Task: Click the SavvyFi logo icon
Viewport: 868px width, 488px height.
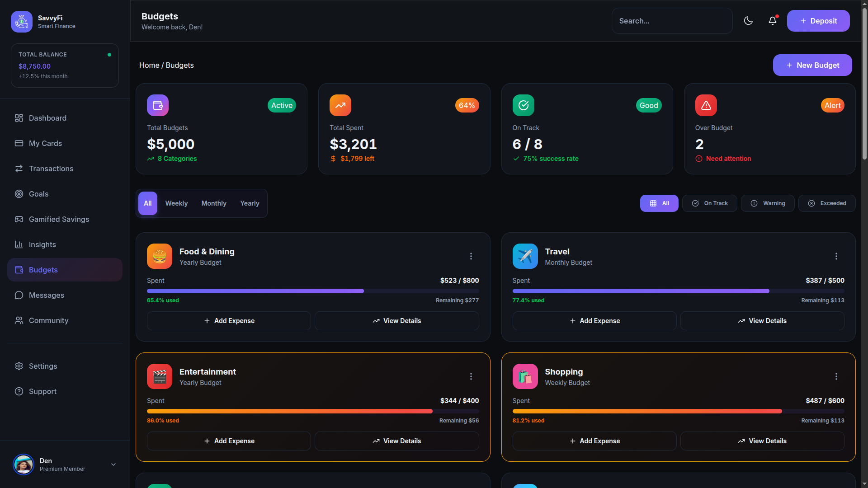Action: point(22,22)
